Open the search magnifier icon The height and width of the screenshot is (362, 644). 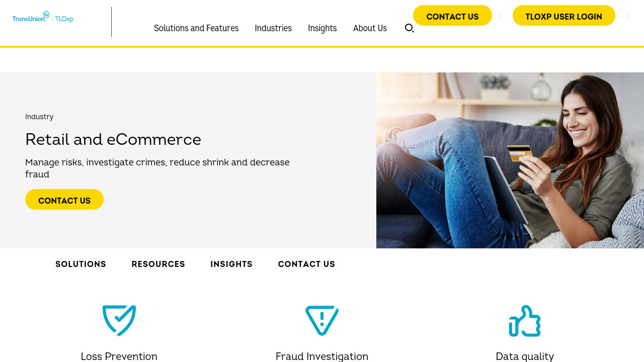coord(410,28)
